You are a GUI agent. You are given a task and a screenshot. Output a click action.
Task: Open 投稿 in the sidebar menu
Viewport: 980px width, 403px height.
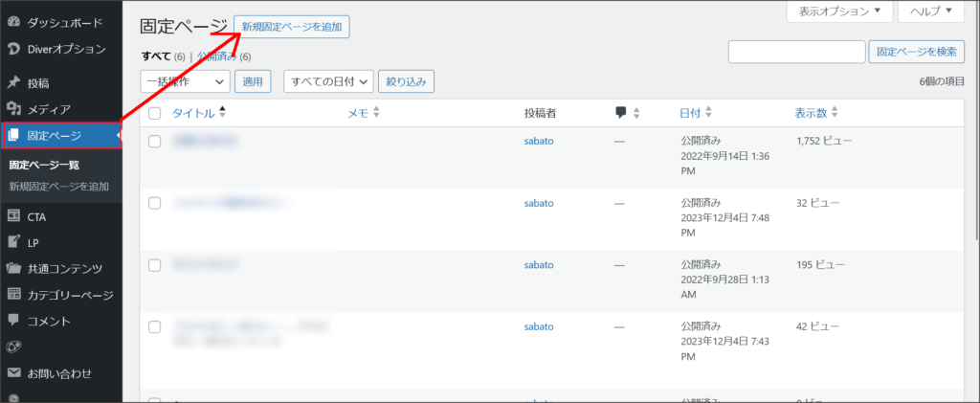coord(38,83)
